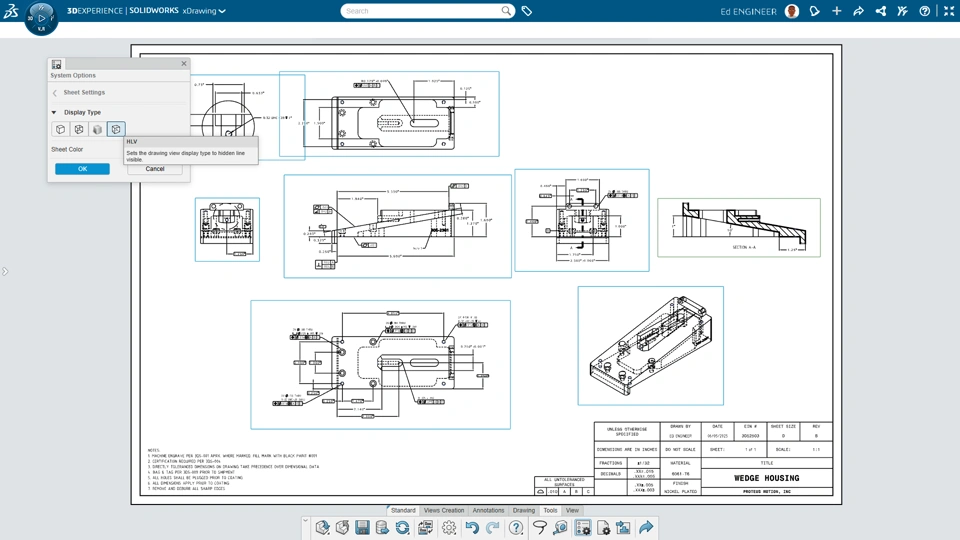Switch to the Views Creation tab
This screenshot has height=540, width=960.
click(x=444, y=510)
